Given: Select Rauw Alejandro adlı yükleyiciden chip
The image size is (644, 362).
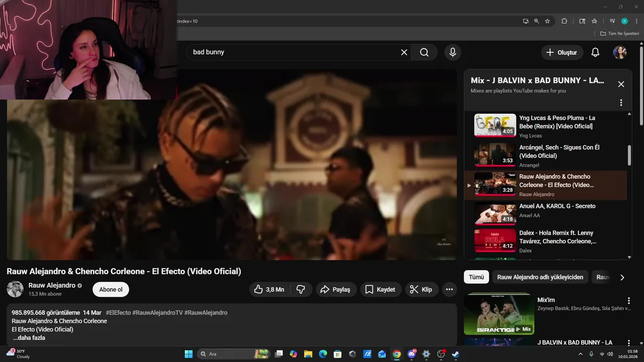Looking at the screenshot, I should click(540, 277).
